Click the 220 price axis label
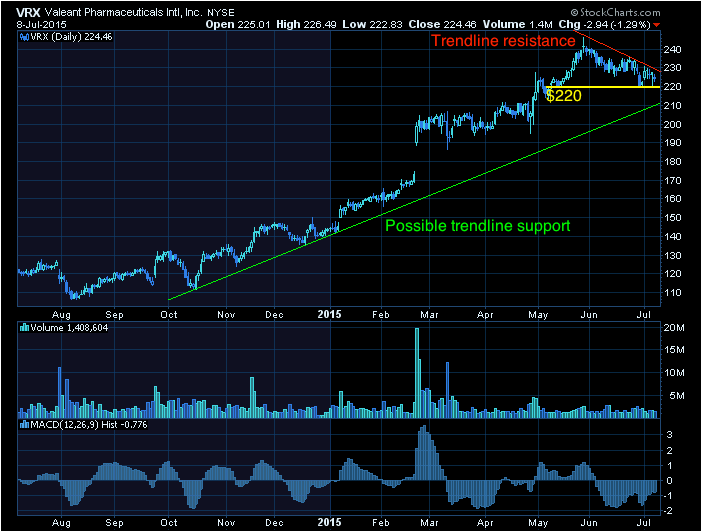This screenshot has width=702, height=532. coord(672,87)
